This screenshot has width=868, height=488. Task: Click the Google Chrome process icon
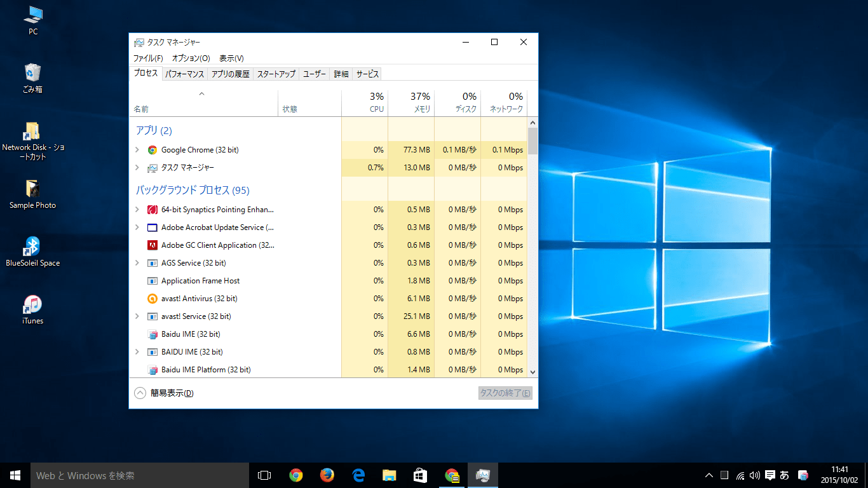pyautogui.click(x=153, y=150)
